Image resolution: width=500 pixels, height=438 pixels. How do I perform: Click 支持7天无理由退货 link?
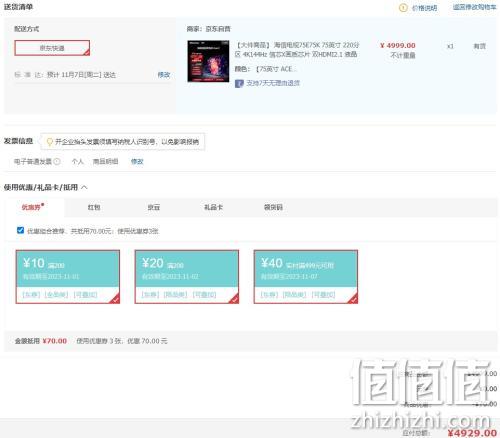pyautogui.click(x=273, y=83)
